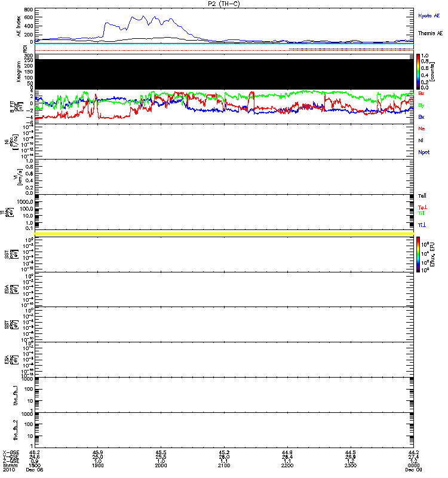Click the Dec 08 date label
This screenshot has width=448, height=478.
[x=35, y=470]
